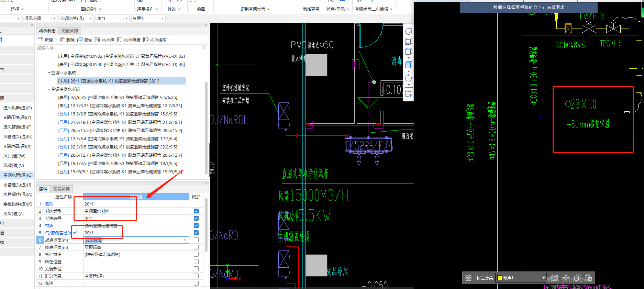This screenshot has height=289, width=644.
Task: Select 水管部件(通)(A) in left navigation
Action: pyautogui.click(x=17, y=194)
